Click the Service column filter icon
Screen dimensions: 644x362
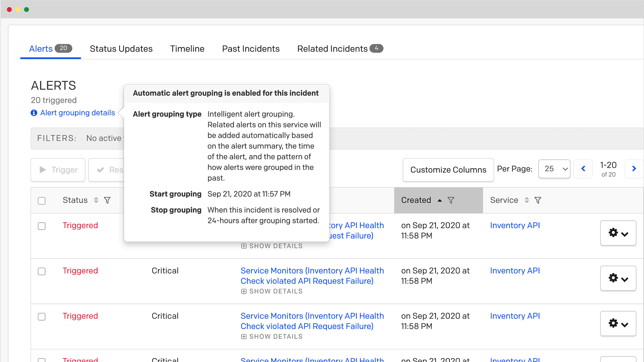(540, 200)
